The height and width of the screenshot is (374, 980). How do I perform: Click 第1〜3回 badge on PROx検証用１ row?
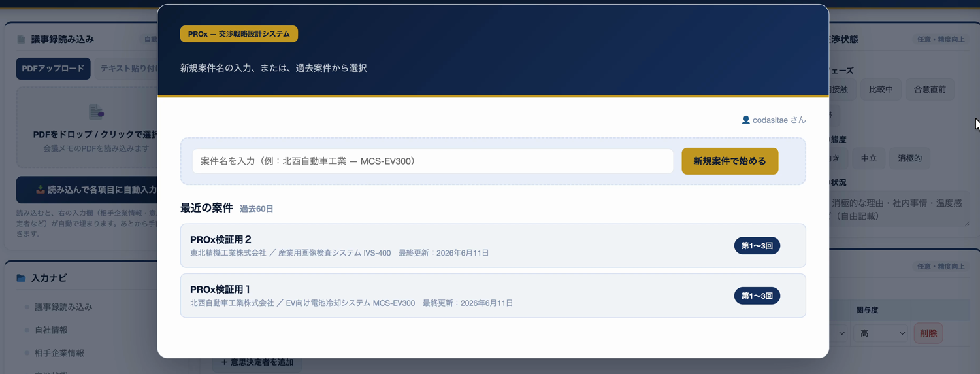(757, 296)
